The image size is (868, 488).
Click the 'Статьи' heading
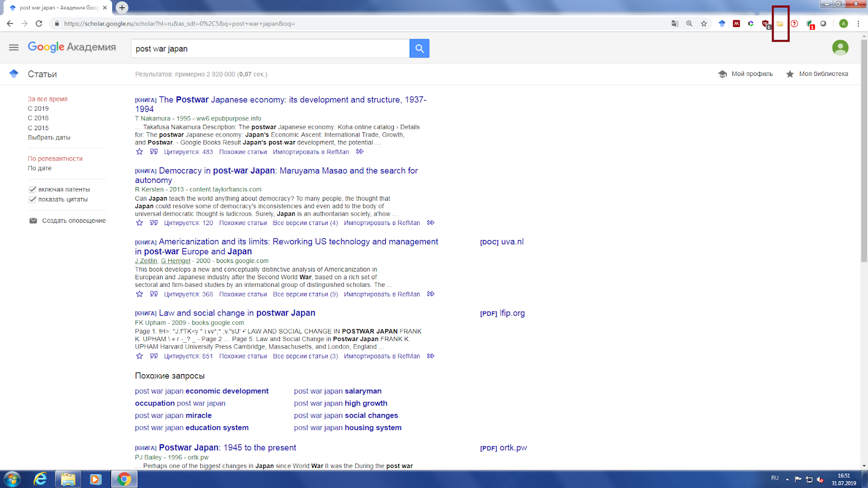[42, 74]
